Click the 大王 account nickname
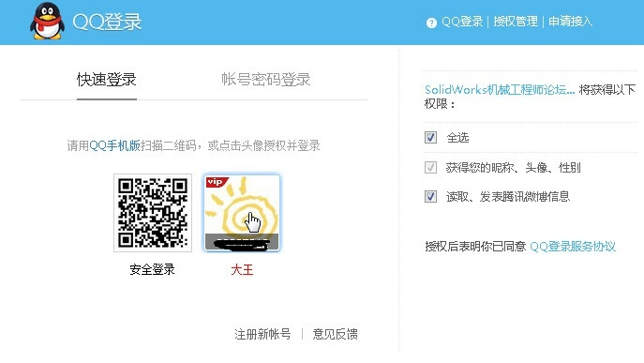Image resolution: width=644 pixels, height=363 pixels. point(242,270)
